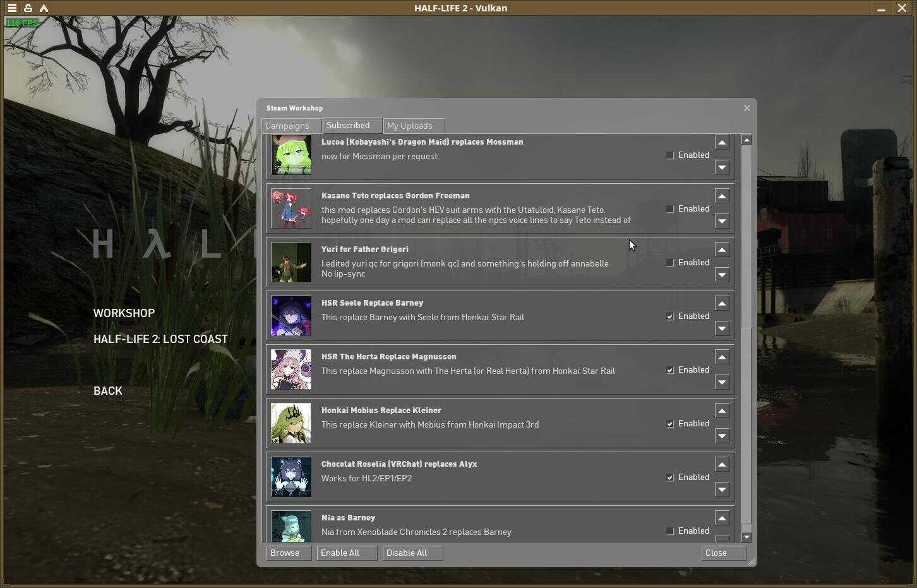The width and height of the screenshot is (917, 588).
Task: Move HSR The Herta mod down
Action: [x=722, y=382]
